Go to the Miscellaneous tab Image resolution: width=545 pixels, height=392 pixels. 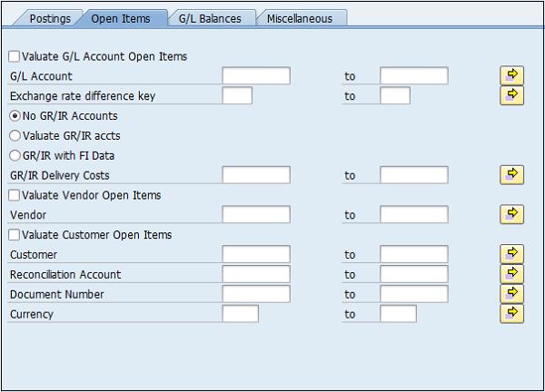point(299,18)
